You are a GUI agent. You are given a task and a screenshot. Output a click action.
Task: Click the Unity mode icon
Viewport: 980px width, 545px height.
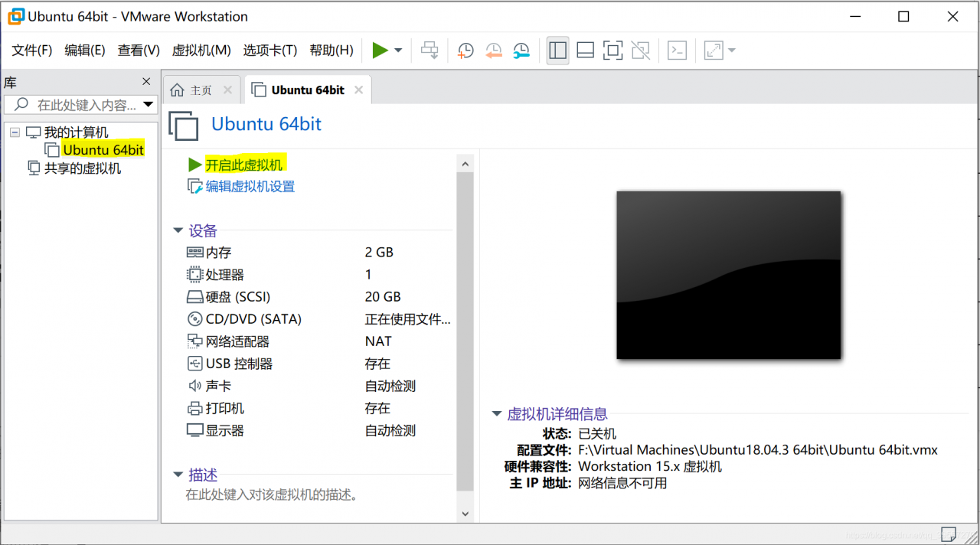click(640, 50)
